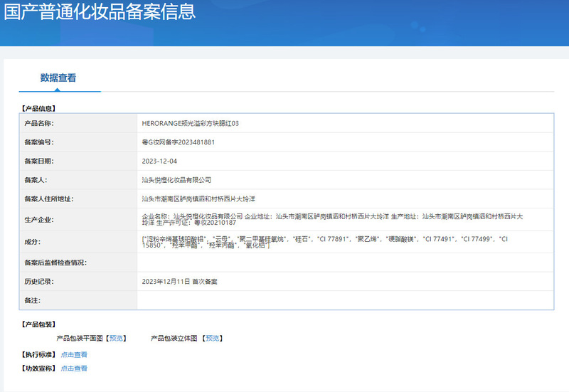
Task: Click the 备案编号 row label
Action: point(39,142)
